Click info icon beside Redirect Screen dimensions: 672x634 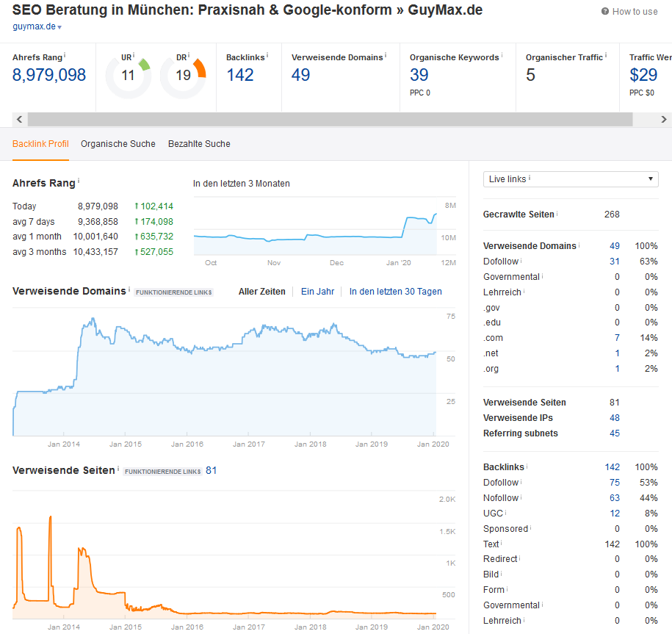[520, 558]
